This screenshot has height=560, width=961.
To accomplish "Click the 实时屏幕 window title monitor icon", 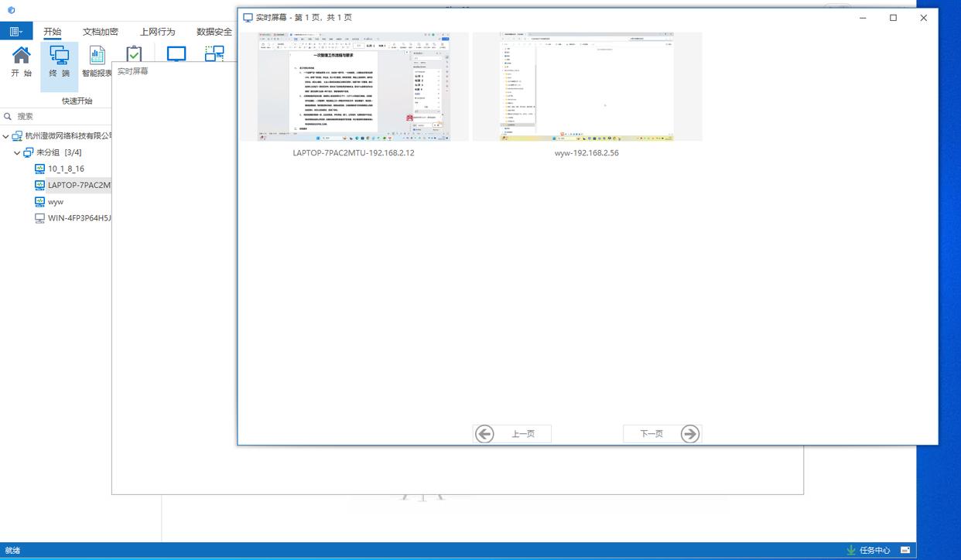I will tap(248, 17).
